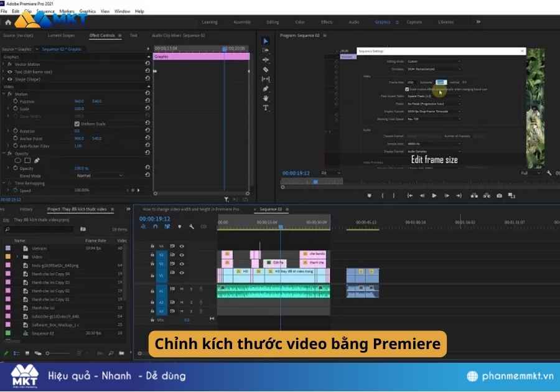Collapse Motion effect section

pos(4,94)
